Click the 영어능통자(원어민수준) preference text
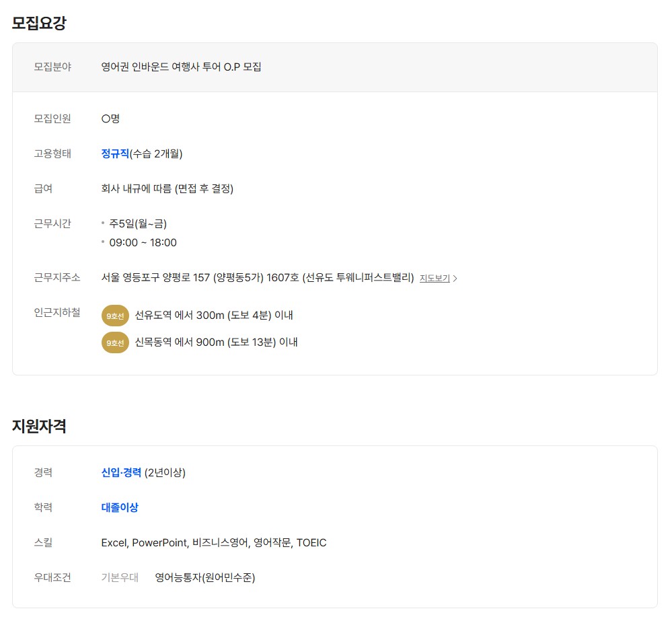 pyautogui.click(x=205, y=577)
